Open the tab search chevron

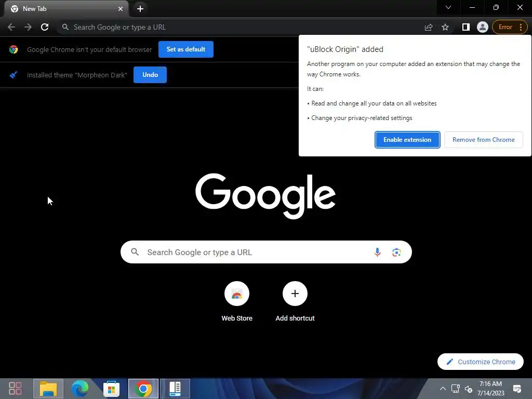[448, 7]
